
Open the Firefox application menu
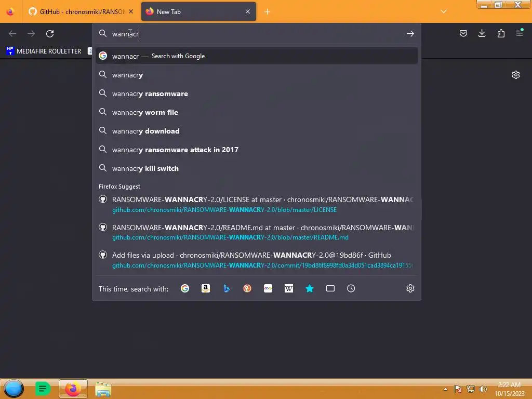(x=520, y=33)
